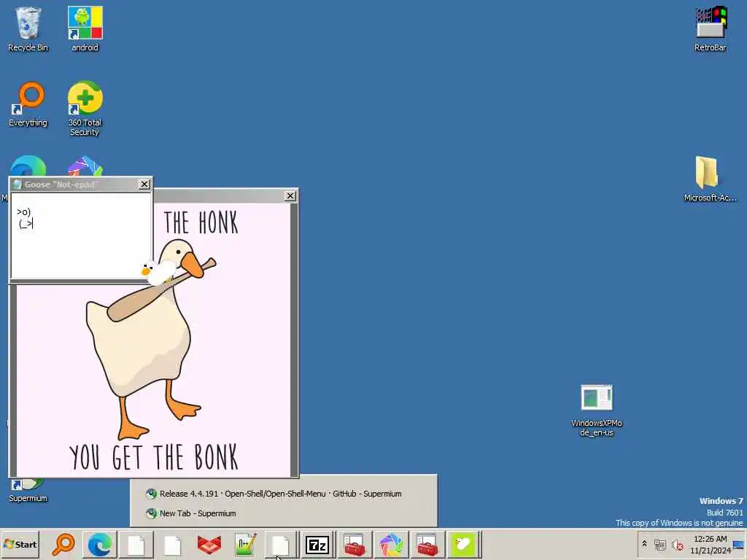This screenshot has width=747, height=560.
Task: Click the toolbox icon left of goose icon
Action: (x=427, y=544)
